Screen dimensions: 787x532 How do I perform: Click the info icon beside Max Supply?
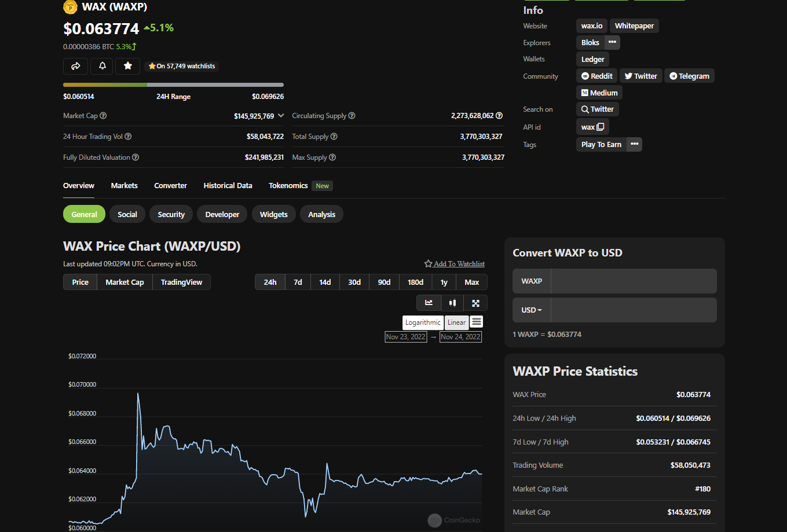(x=332, y=157)
